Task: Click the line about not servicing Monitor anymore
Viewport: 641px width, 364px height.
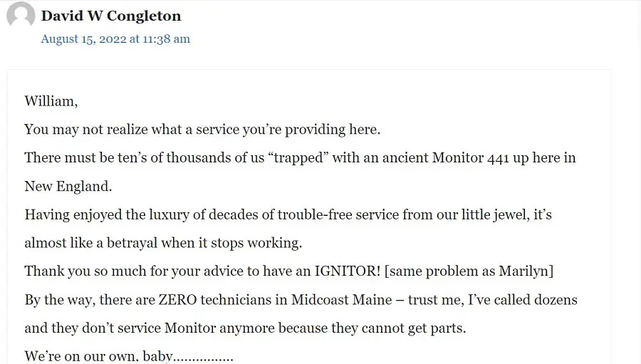Action: coord(245,328)
